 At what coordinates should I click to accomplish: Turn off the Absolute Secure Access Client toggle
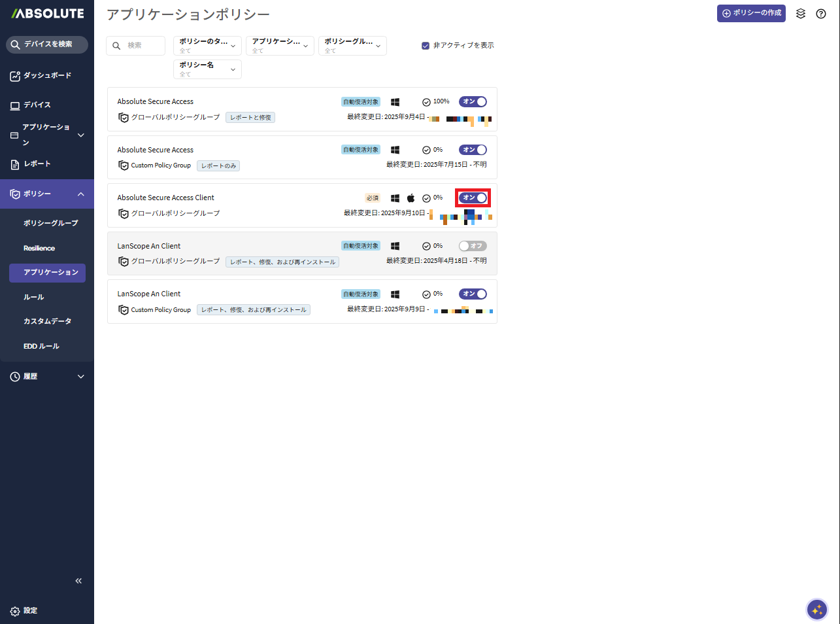(x=473, y=198)
